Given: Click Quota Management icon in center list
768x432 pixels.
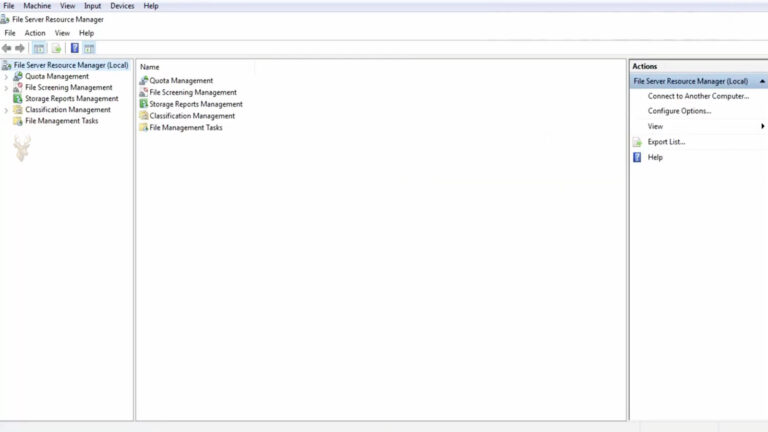Looking at the screenshot, I should pos(144,80).
